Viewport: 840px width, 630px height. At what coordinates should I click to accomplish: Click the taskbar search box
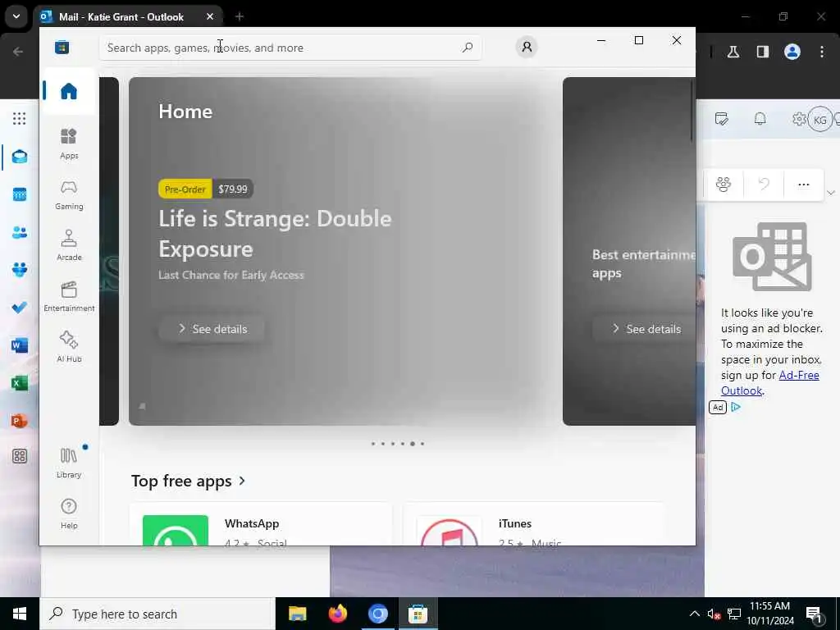click(x=157, y=614)
